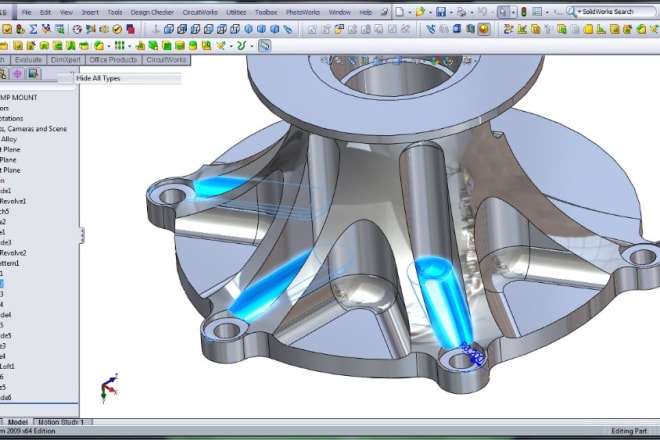Expand the linear pattern dropdown arrow
The width and height of the screenshot is (660, 440).
point(130,46)
